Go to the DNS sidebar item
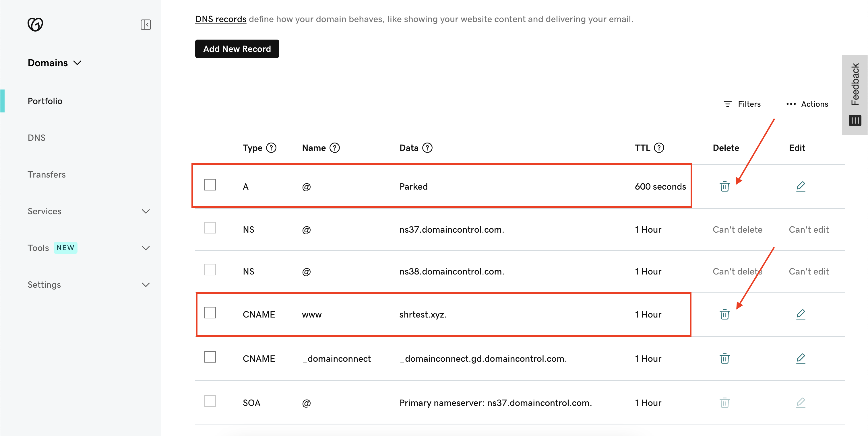Screen dimensions: 868x436 pos(36,138)
